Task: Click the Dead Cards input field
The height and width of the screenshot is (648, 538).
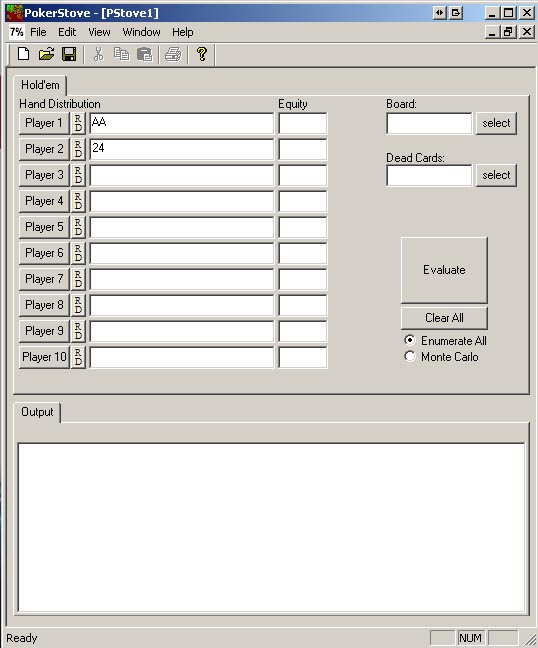Action: click(x=429, y=175)
